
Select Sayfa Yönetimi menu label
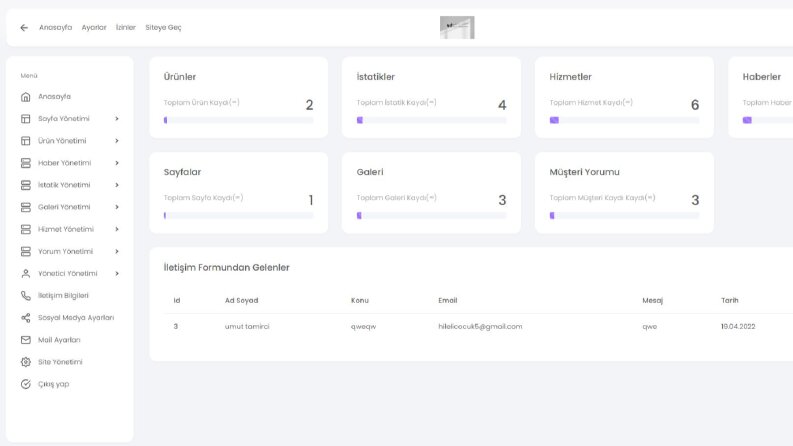point(64,119)
